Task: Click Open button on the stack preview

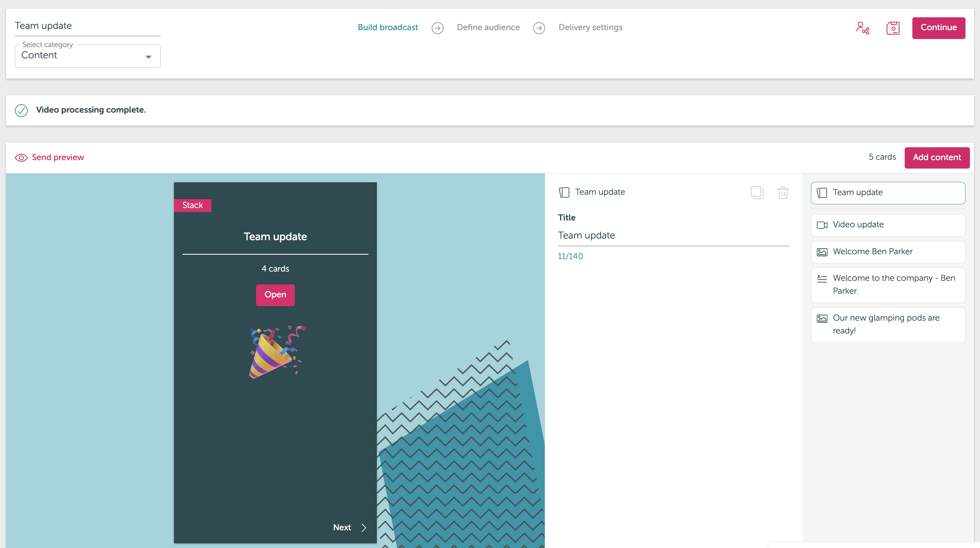Action: coord(275,295)
